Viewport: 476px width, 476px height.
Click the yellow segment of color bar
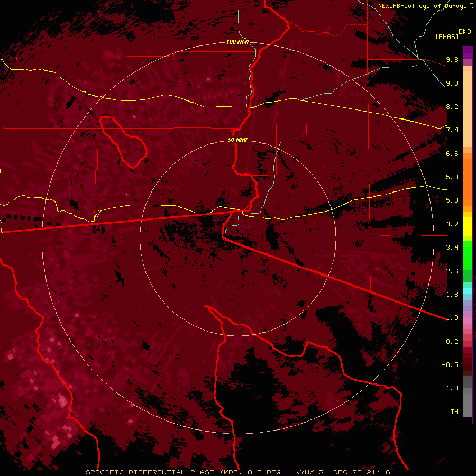click(x=467, y=226)
